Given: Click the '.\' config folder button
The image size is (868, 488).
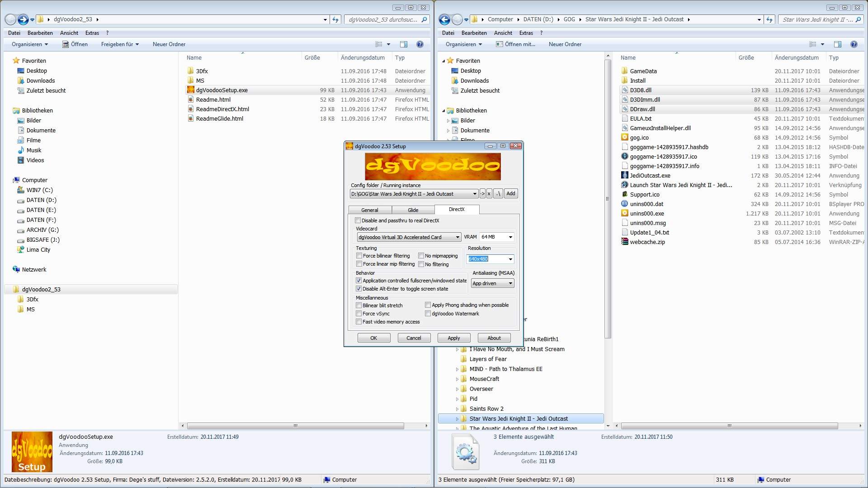Looking at the screenshot, I should (x=498, y=193).
